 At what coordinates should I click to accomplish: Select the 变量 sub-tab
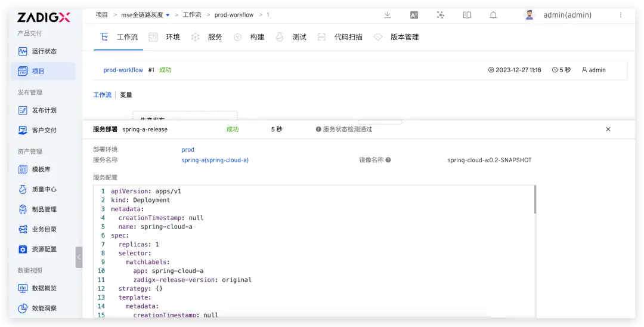(126, 95)
